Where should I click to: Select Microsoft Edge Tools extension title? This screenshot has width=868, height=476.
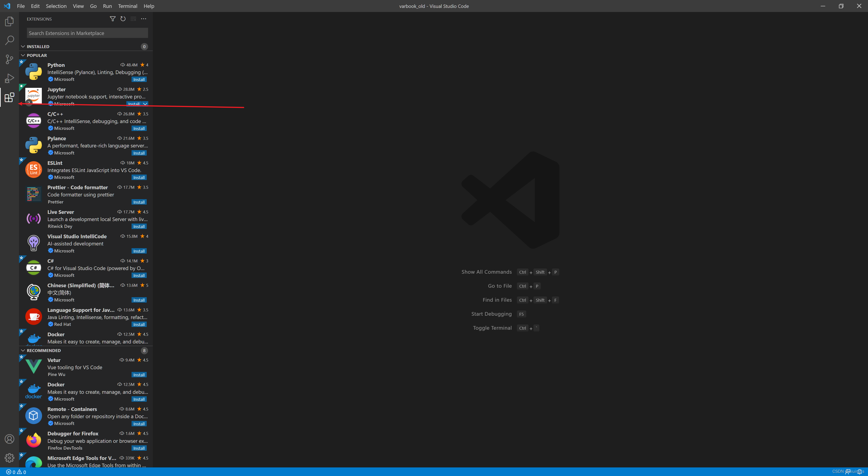82,458
